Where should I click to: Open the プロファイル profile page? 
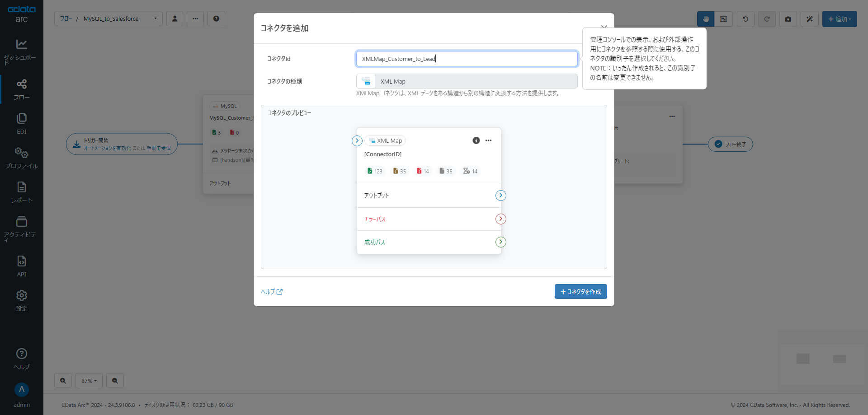point(21,158)
